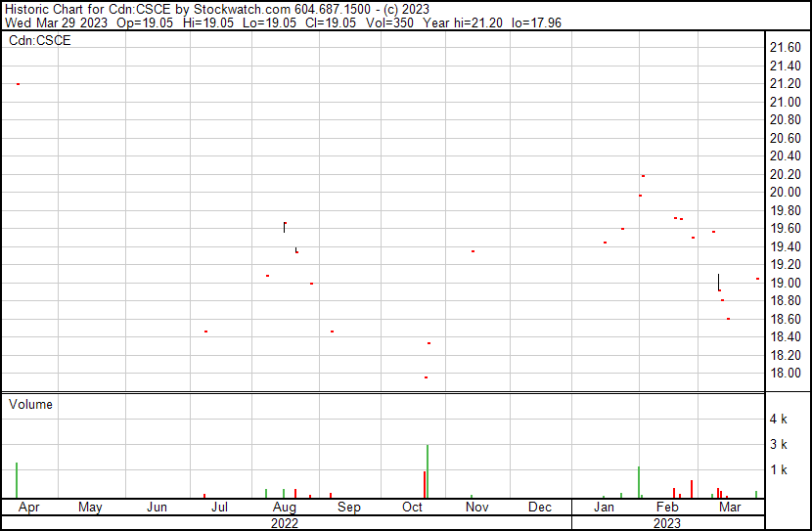The width and height of the screenshot is (812, 531).
Task: Click the November price point near 19.35
Action: coord(473,251)
